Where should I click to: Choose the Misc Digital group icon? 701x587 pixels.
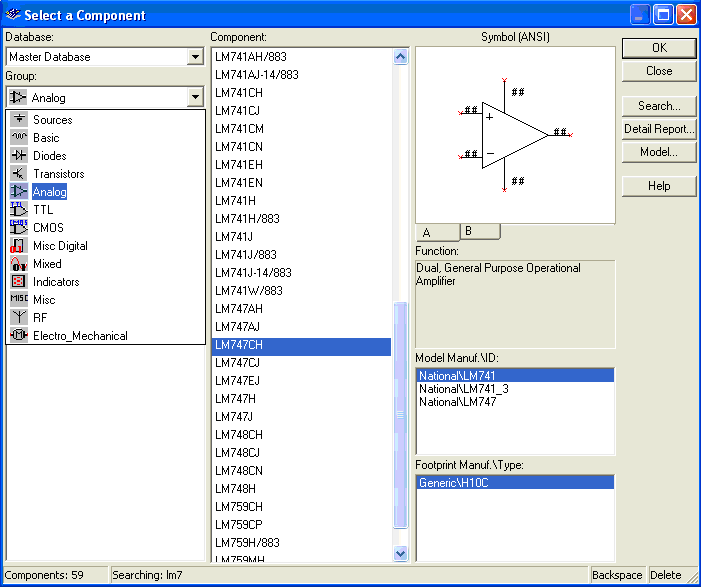tap(19, 246)
